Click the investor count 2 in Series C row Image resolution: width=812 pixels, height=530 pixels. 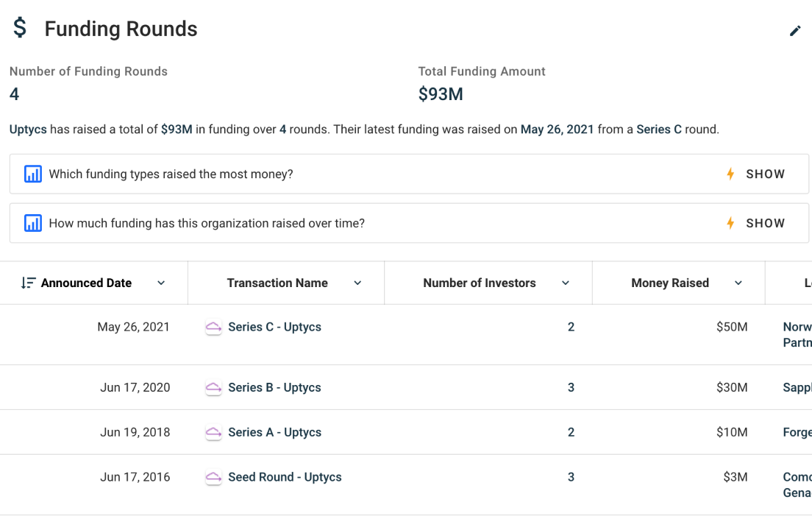(571, 327)
